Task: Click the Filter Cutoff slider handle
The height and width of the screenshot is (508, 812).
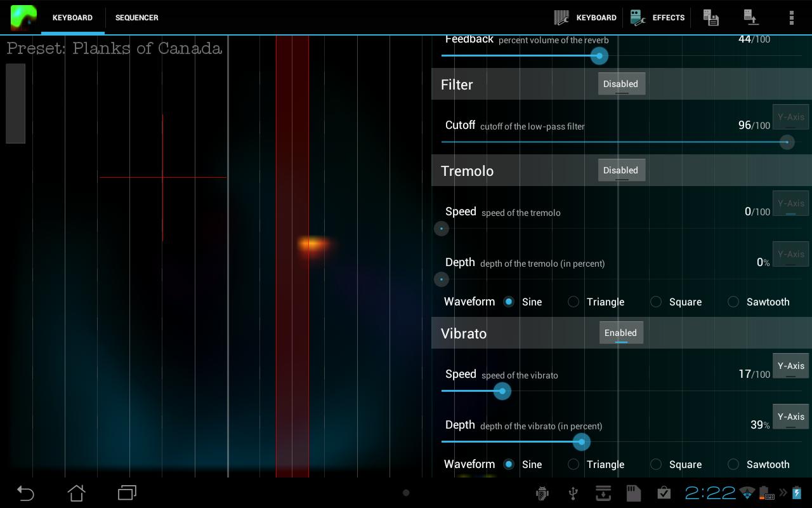Action: pos(787,142)
